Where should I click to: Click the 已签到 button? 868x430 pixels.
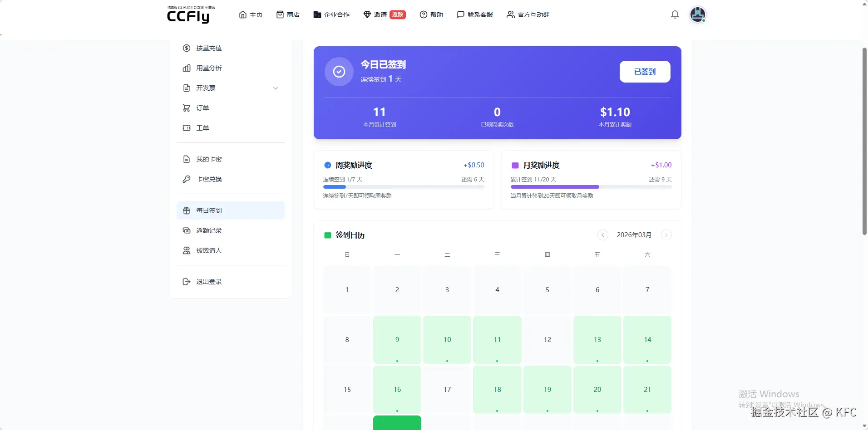pyautogui.click(x=645, y=72)
